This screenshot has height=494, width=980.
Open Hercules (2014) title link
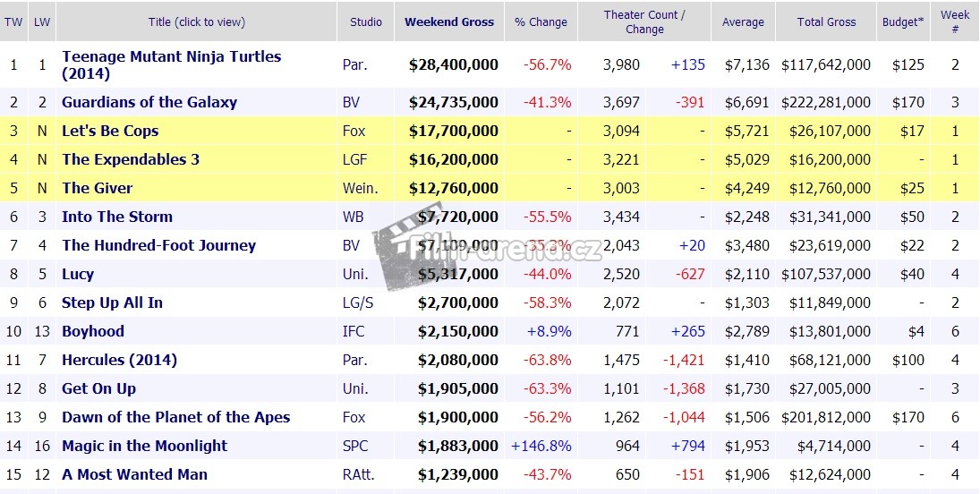[119, 360]
